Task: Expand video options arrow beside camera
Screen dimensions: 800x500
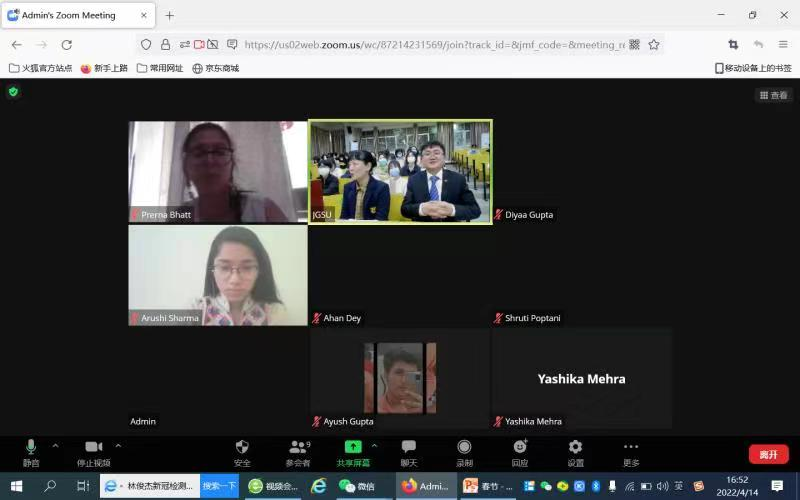Action: [118, 445]
